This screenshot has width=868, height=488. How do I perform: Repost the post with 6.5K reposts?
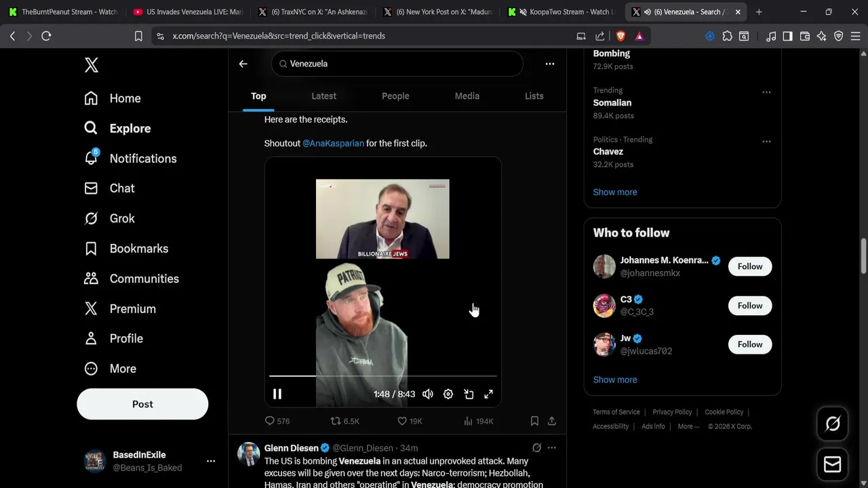point(344,421)
